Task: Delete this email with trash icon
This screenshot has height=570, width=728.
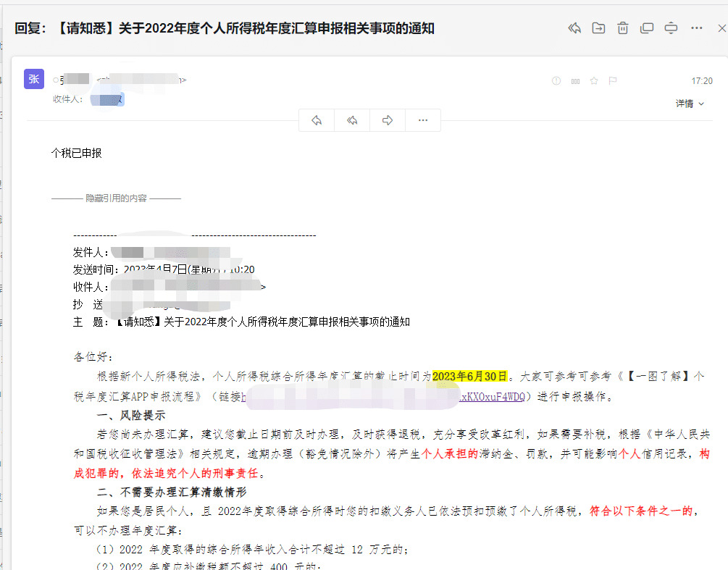Action: [x=622, y=28]
